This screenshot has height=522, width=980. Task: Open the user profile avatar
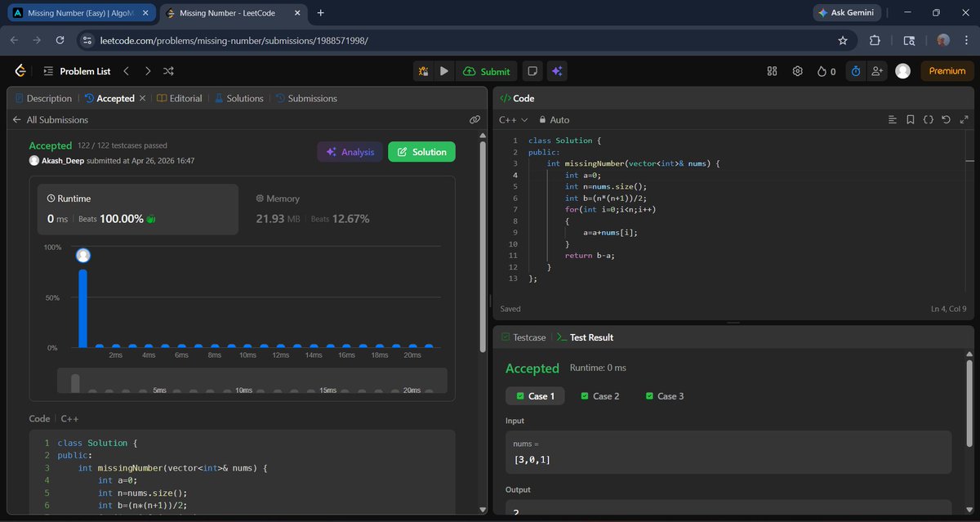[x=902, y=71]
